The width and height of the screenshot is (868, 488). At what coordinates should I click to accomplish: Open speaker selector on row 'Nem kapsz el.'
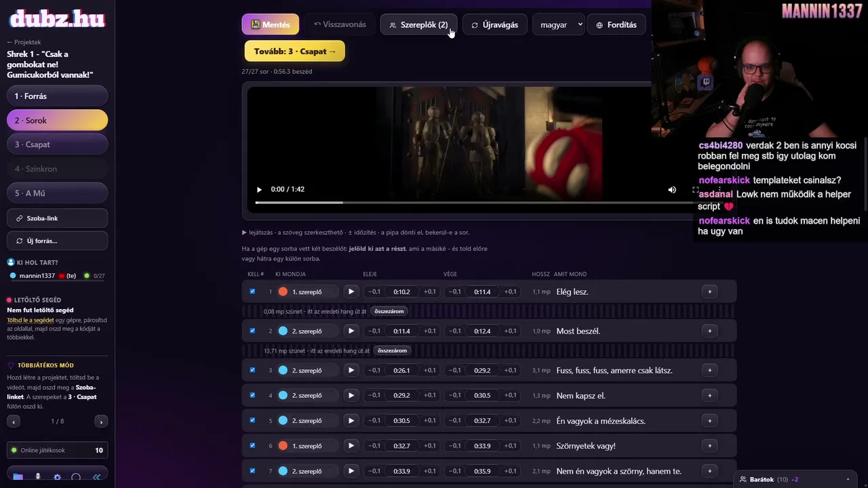click(x=307, y=395)
